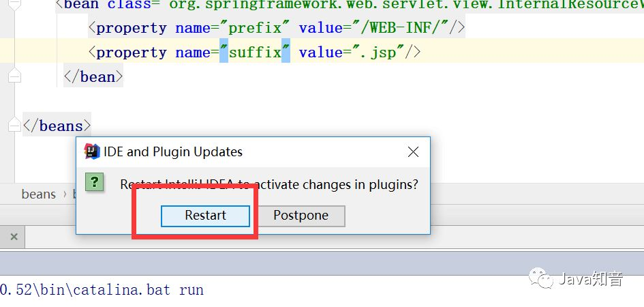Close the IDE and Plugin Updates dialog
This screenshot has width=644, height=307.
pos(413,152)
